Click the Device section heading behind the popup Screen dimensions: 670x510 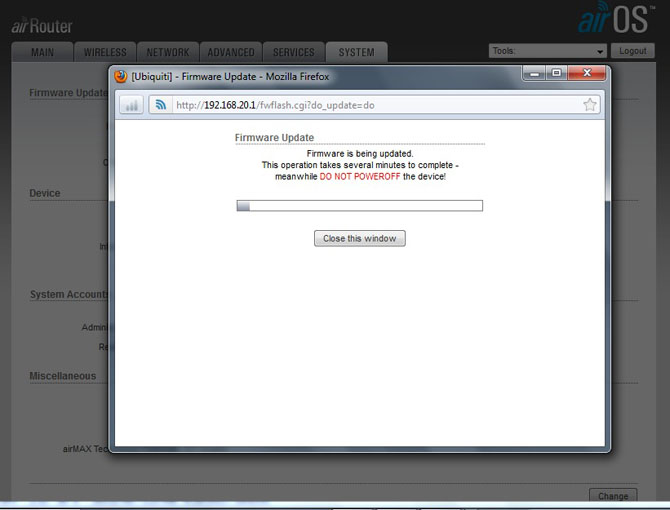(x=45, y=193)
